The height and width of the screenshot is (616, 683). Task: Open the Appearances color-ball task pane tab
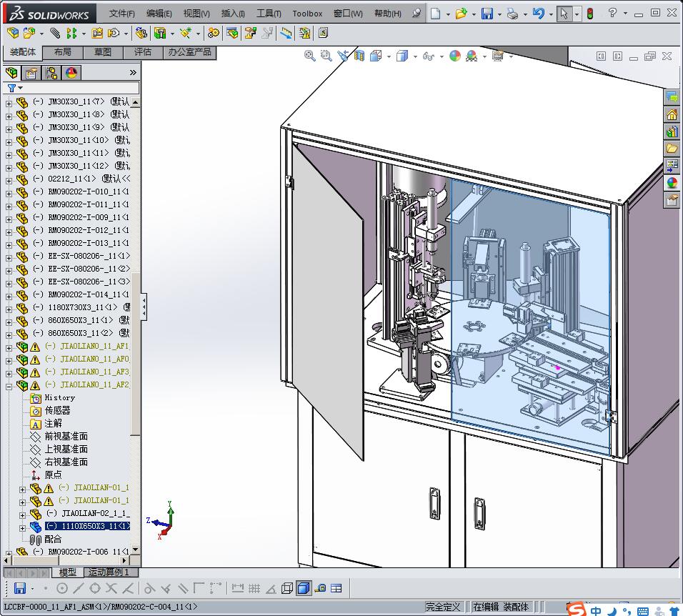coord(672,183)
